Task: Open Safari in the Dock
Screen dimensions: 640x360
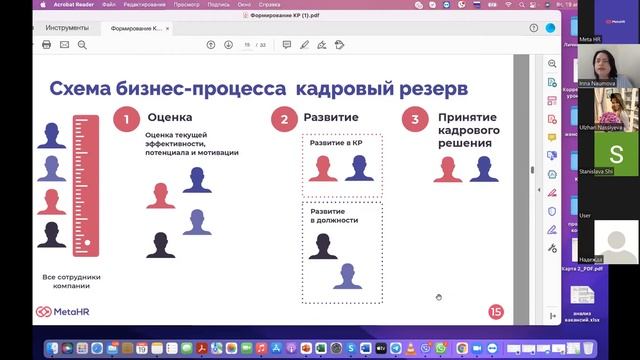Action: tap(97, 348)
